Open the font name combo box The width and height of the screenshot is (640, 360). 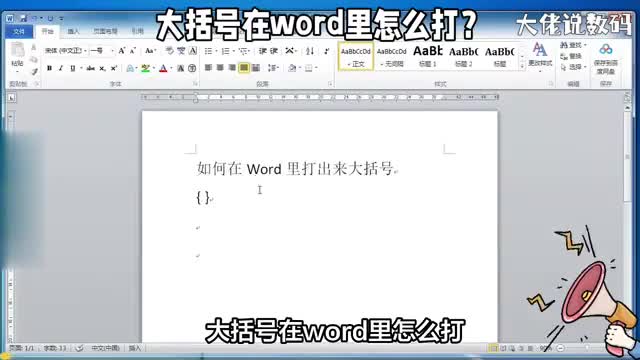(65, 51)
